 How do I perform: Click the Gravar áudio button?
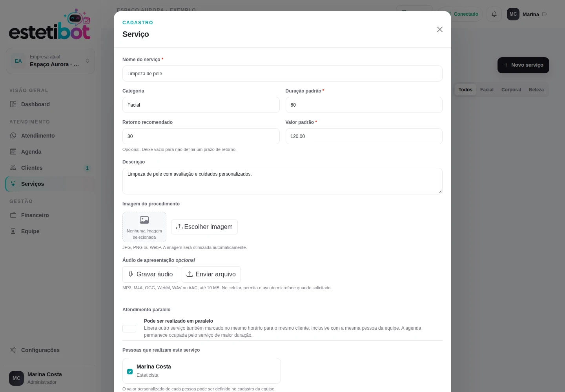coord(150,274)
